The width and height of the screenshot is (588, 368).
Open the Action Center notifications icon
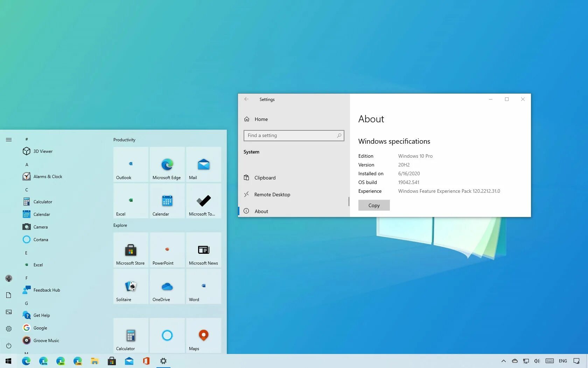(576, 361)
